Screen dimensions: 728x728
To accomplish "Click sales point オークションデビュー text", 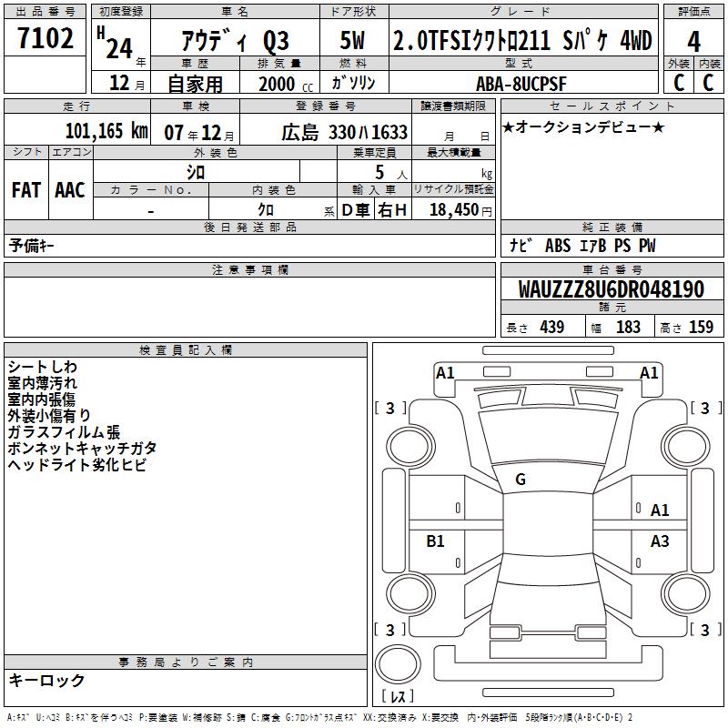I will click(583, 126).
